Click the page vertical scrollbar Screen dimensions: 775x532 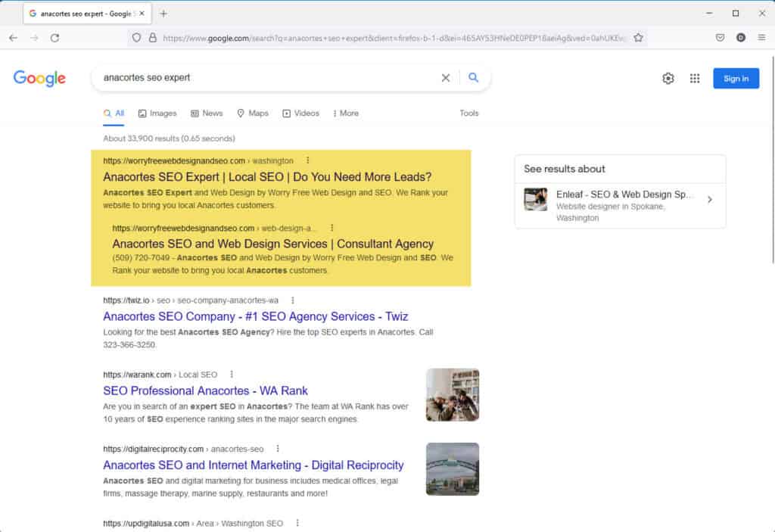pos(772,160)
